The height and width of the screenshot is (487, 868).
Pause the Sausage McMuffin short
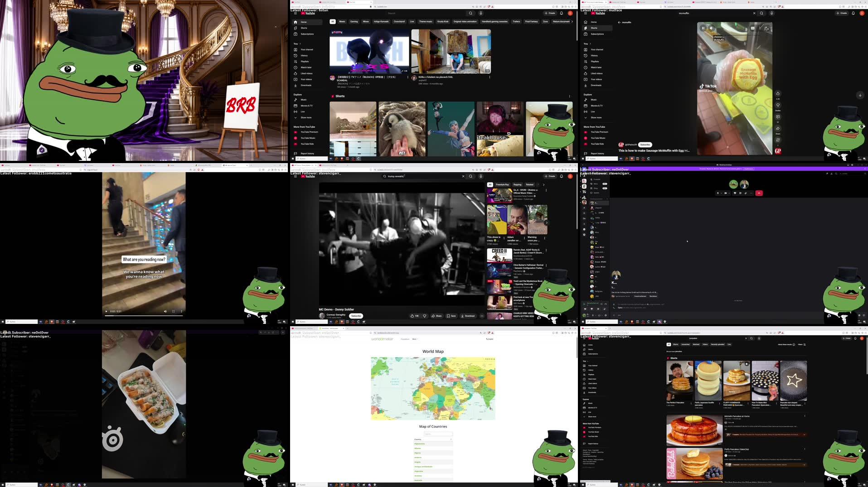(x=703, y=28)
